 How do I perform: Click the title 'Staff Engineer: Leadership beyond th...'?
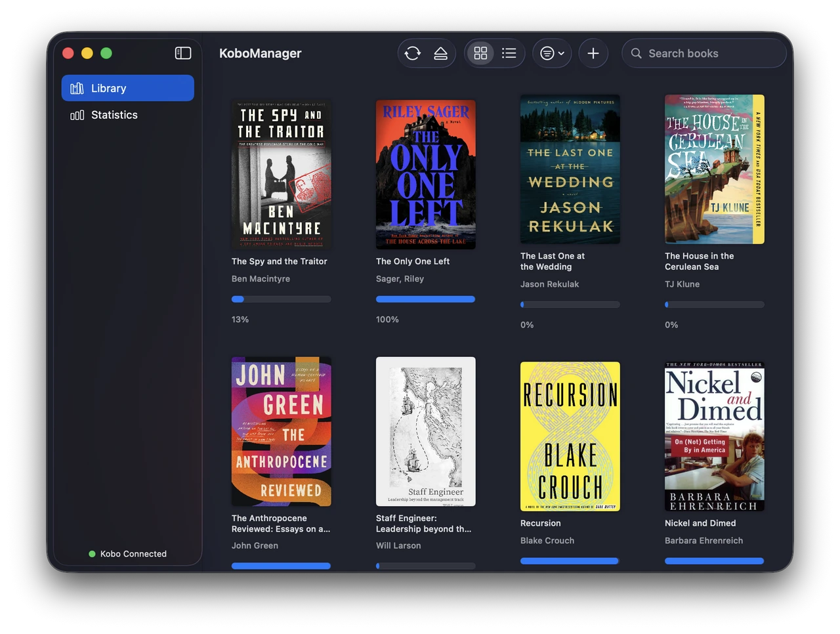[424, 523]
